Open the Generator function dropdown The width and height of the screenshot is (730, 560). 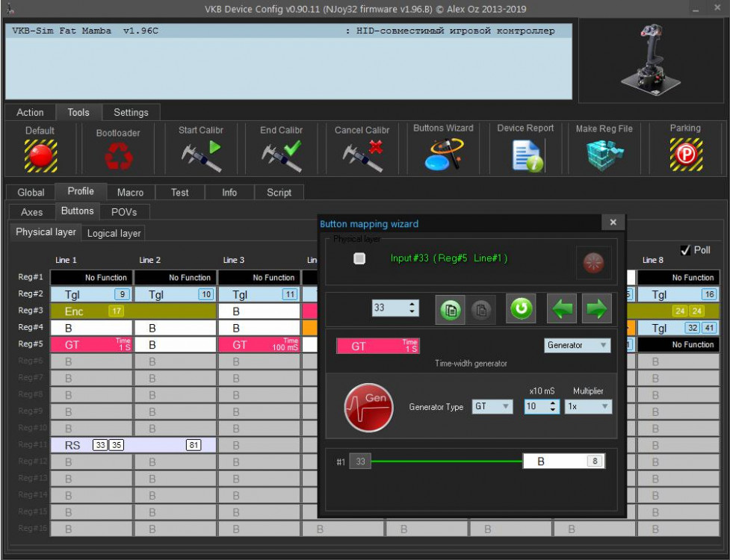[577, 346]
